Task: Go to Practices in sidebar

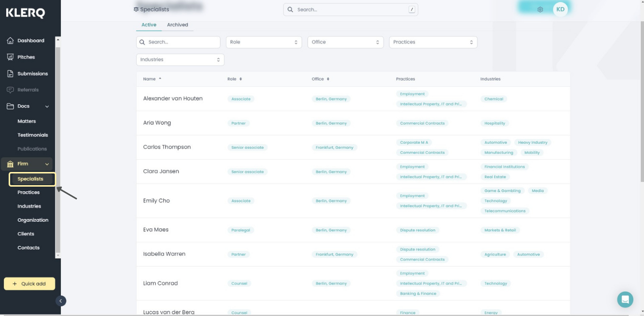Action: click(x=28, y=192)
